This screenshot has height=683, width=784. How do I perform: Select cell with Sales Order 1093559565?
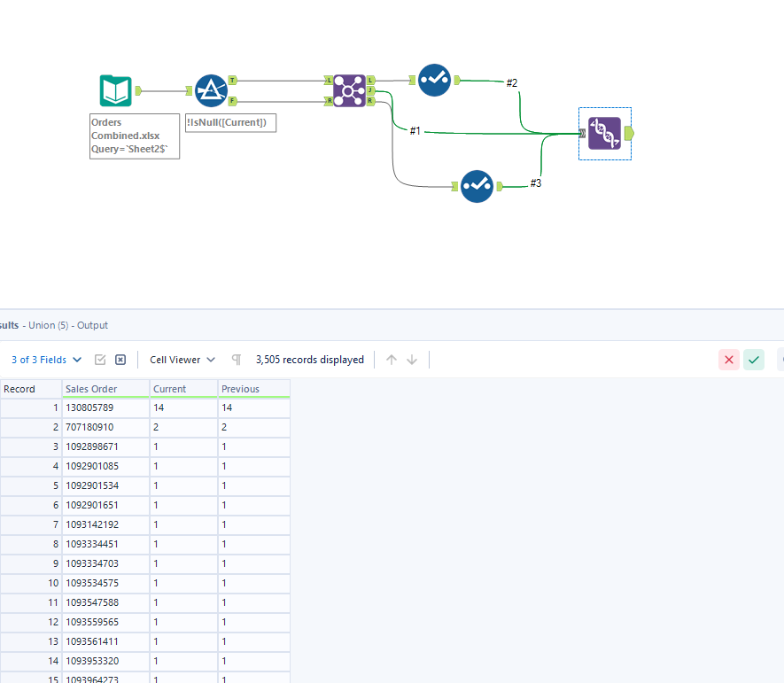(105, 623)
